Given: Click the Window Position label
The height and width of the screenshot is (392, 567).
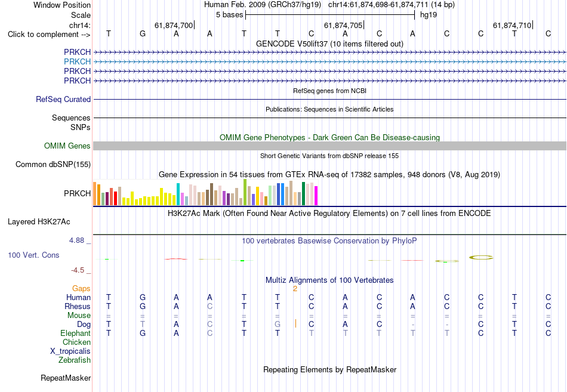Looking at the screenshot, I should coord(62,5).
